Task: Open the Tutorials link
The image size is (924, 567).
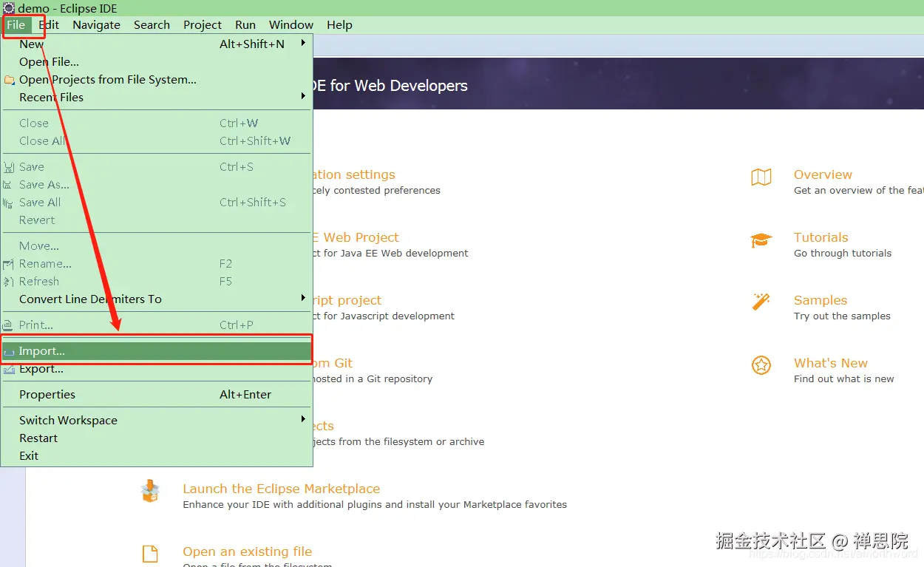Action: [821, 237]
